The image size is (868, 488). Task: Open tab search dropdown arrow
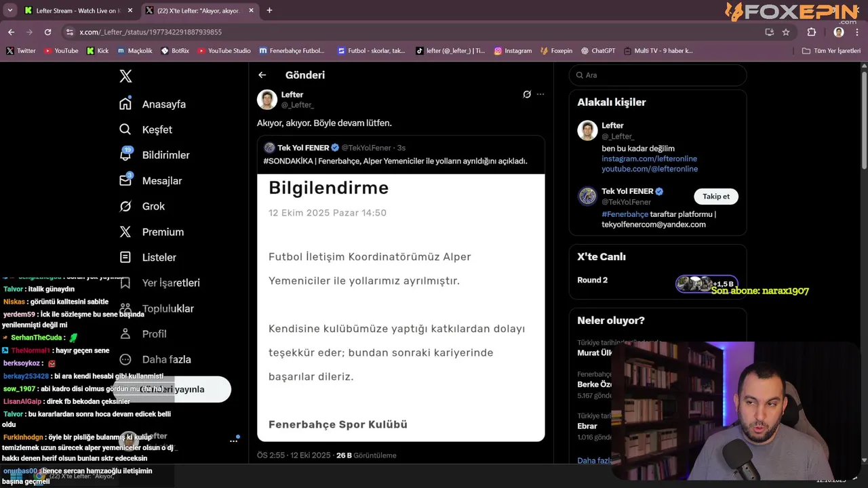pos(9,10)
